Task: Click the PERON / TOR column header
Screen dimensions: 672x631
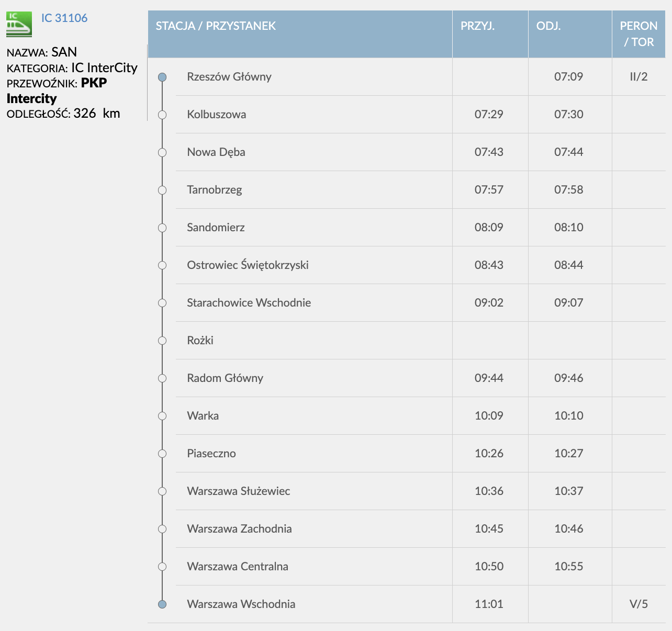Action: [639, 34]
